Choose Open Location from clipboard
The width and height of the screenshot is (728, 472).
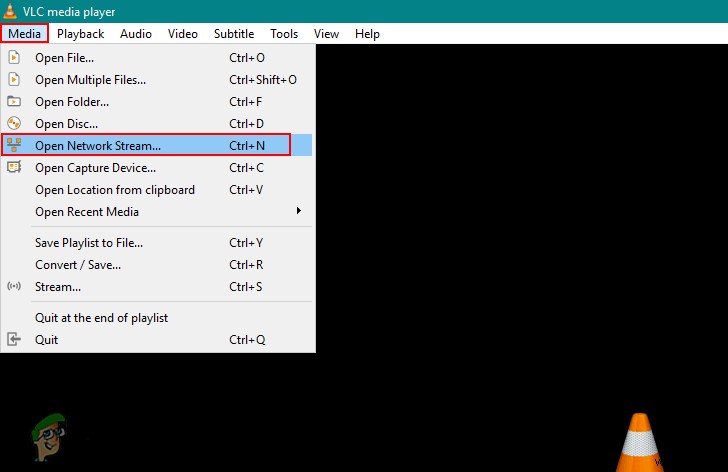157,189
